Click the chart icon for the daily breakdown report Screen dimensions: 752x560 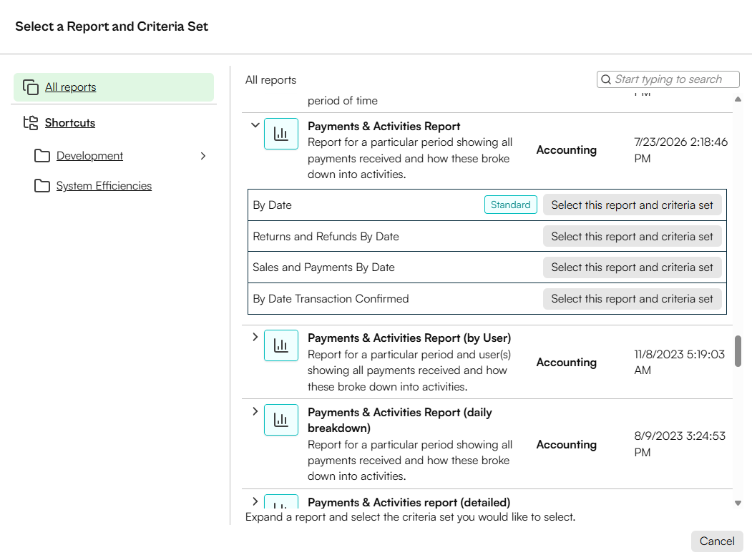coord(281,420)
